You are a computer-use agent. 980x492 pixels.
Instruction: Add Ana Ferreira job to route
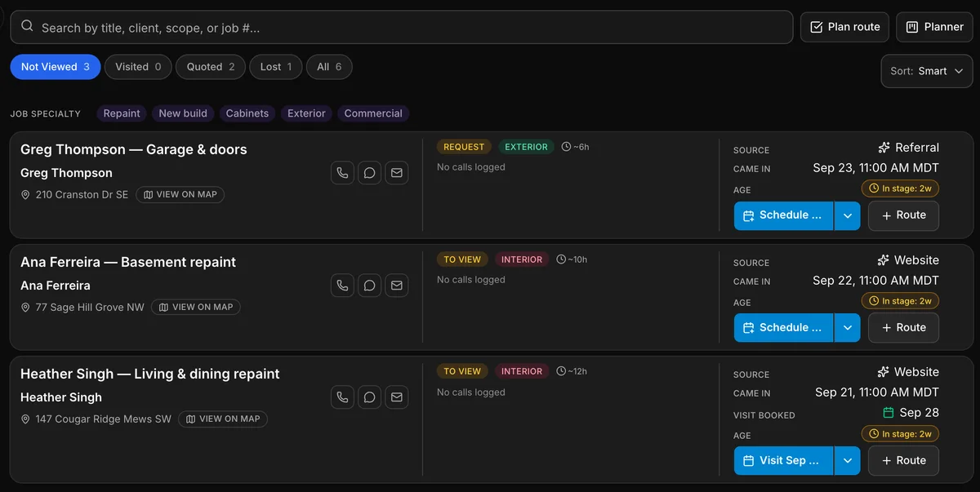(903, 327)
